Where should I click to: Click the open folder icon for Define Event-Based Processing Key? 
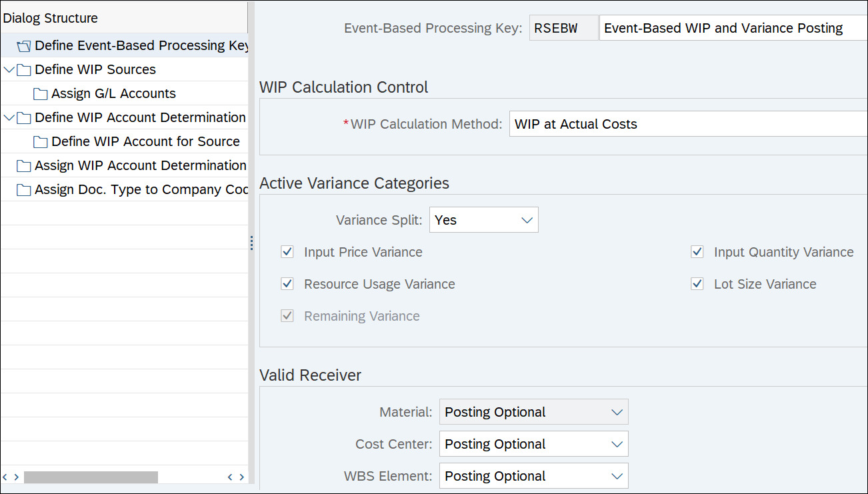(24, 46)
